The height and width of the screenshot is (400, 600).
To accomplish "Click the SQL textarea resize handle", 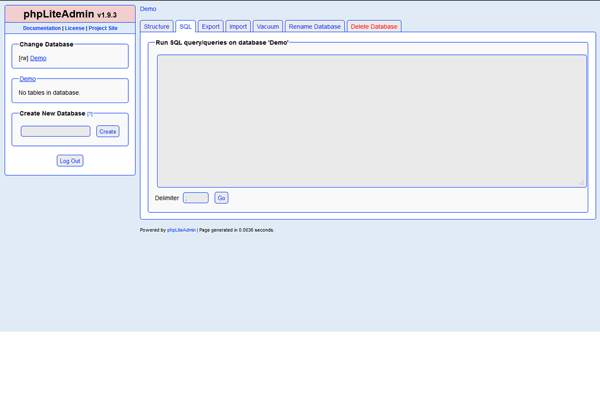I will pos(582,182).
